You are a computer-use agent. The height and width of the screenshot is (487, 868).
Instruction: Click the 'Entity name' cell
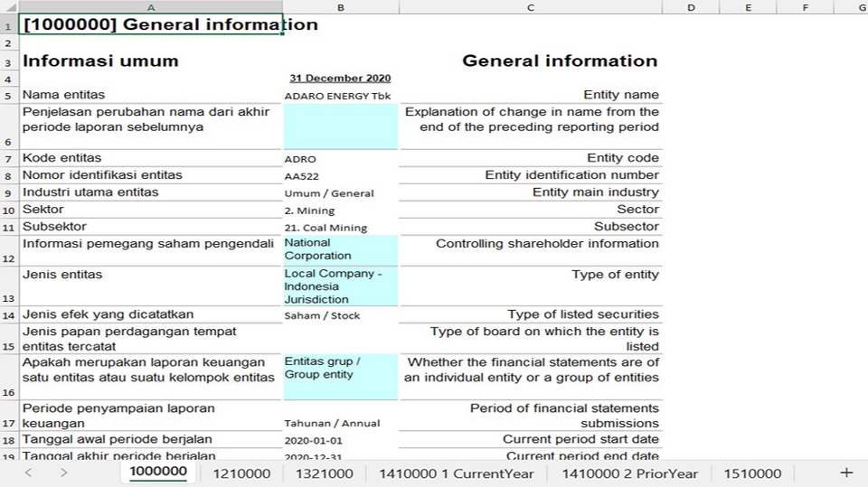click(531, 95)
